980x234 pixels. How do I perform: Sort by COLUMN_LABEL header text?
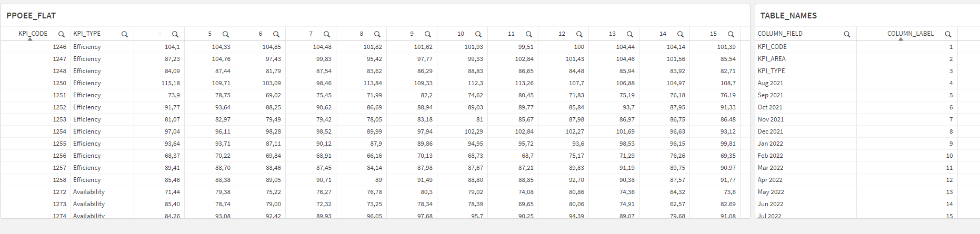point(910,34)
